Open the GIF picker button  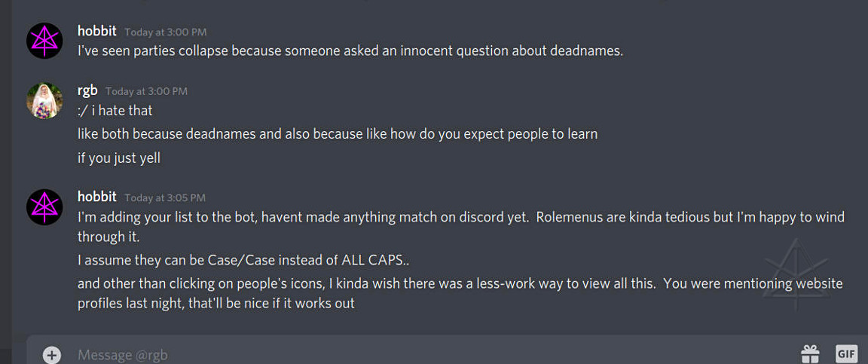pyautogui.click(x=846, y=353)
